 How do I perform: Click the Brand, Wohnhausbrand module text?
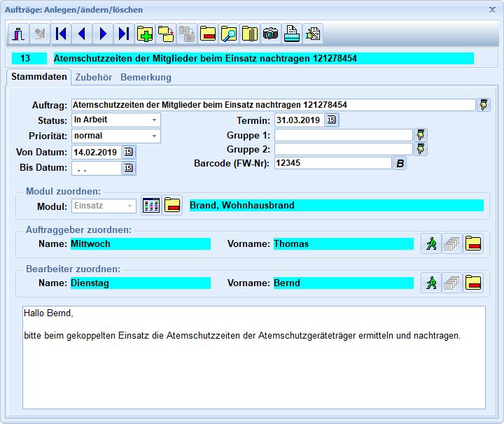click(337, 205)
